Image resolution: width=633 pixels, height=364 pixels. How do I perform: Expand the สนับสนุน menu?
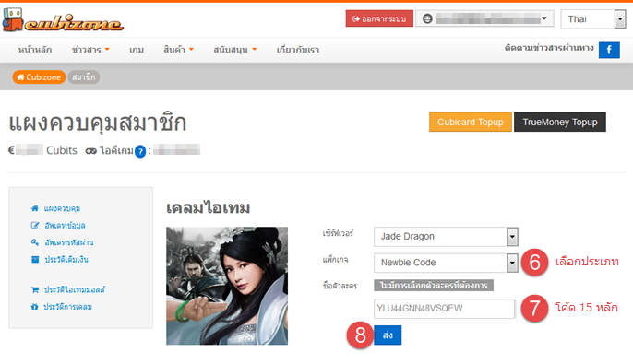pyautogui.click(x=235, y=50)
